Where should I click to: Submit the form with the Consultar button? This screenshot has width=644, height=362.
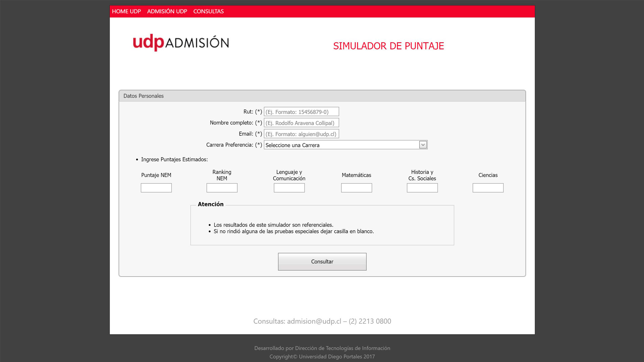[x=322, y=261]
